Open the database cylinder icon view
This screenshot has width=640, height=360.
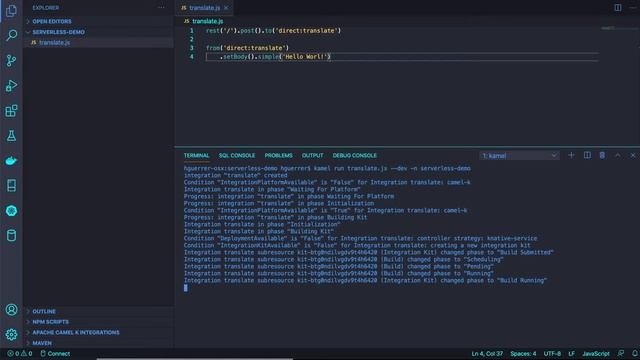11,236
